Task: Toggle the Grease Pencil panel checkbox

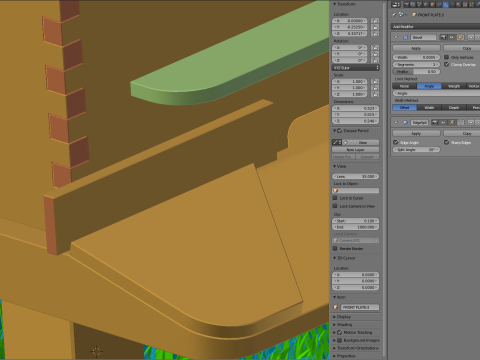Action: click(340, 131)
